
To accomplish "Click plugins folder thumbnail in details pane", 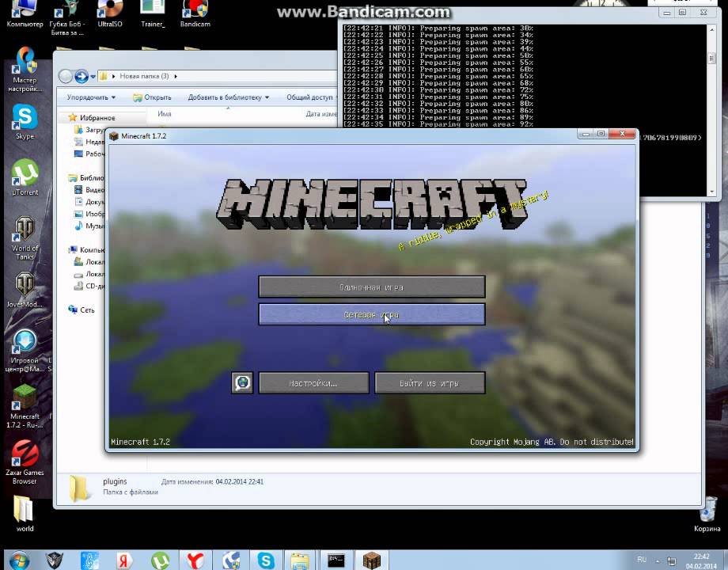I will tap(79, 488).
